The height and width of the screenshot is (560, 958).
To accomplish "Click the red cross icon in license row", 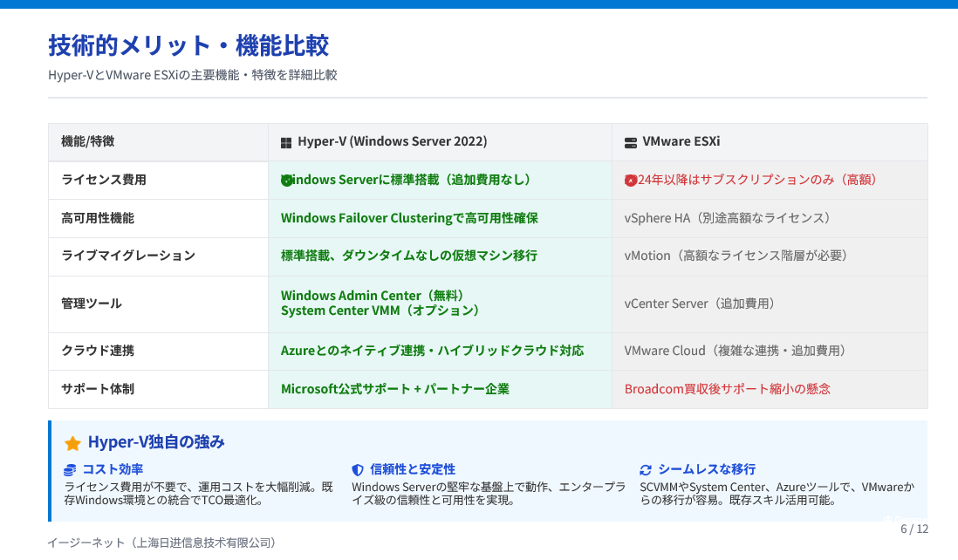I will click(631, 181).
